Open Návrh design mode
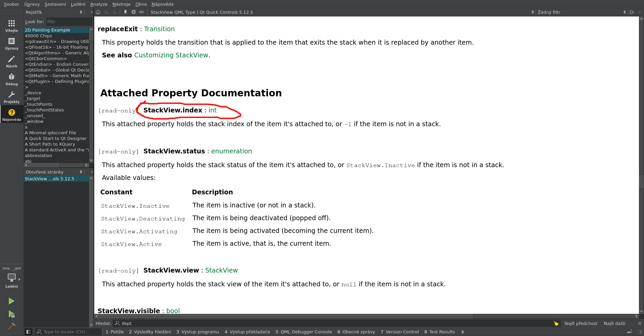The height and width of the screenshot is (336, 644). click(x=11, y=62)
